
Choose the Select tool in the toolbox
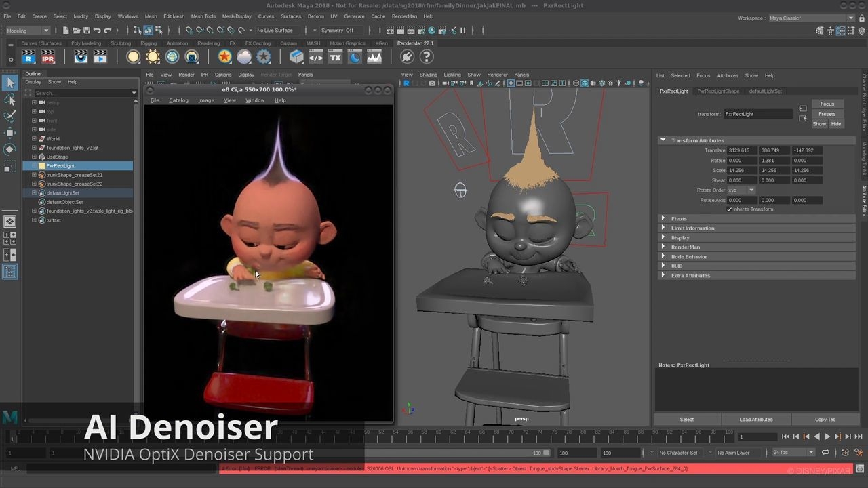(x=9, y=83)
